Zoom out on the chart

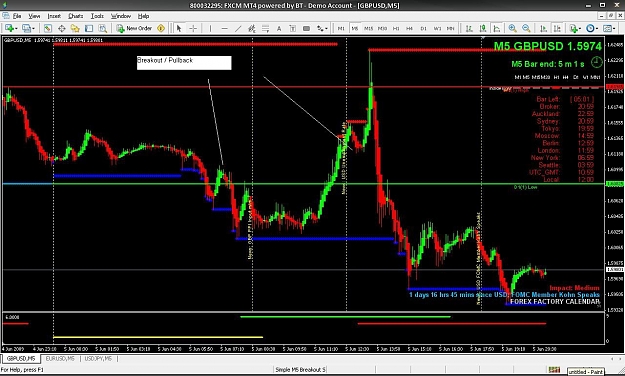[526, 28]
